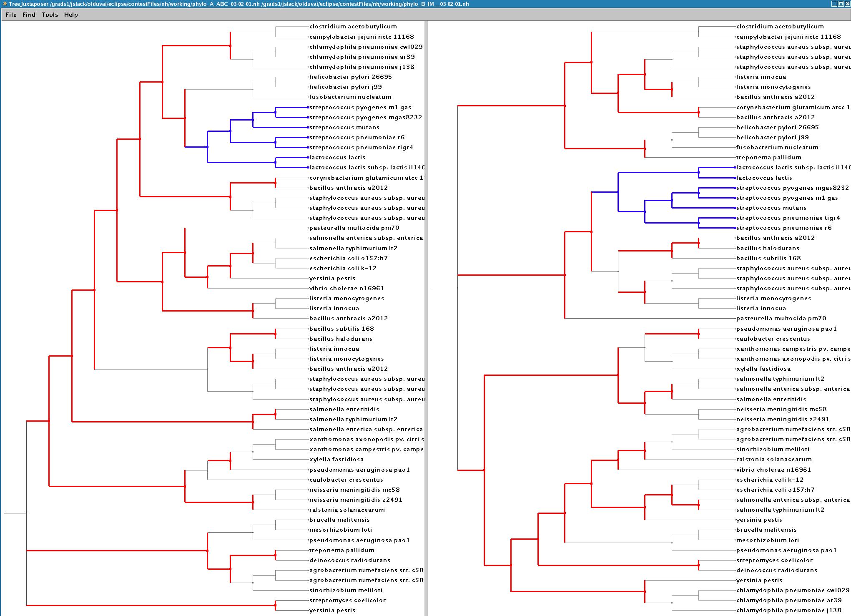Select mesorhizobium loti in left tree
This screenshot has width=851, height=616.
click(x=340, y=530)
